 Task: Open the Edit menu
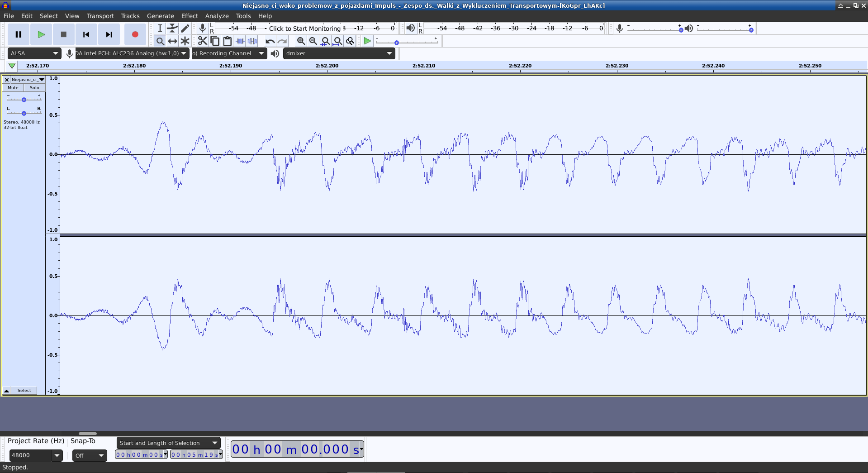(x=27, y=16)
